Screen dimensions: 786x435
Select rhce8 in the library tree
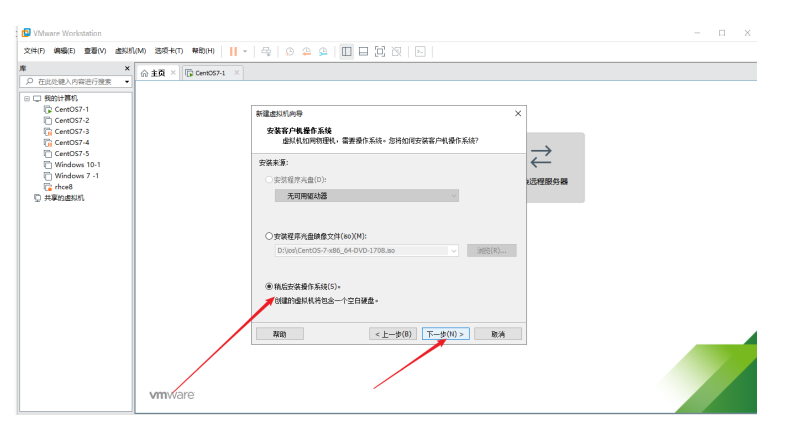pyautogui.click(x=64, y=186)
